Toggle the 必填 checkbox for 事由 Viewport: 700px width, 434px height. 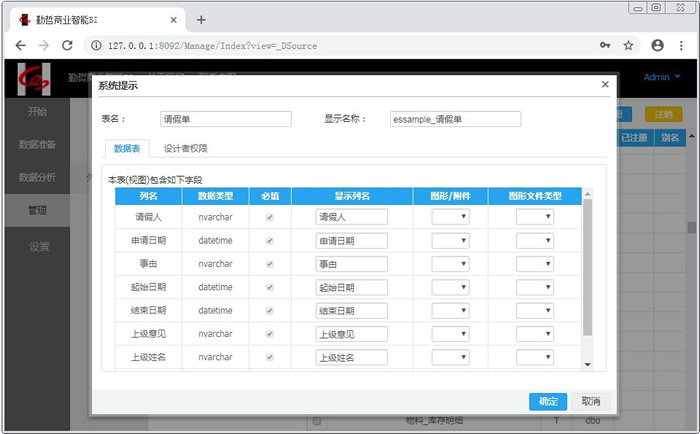click(268, 264)
